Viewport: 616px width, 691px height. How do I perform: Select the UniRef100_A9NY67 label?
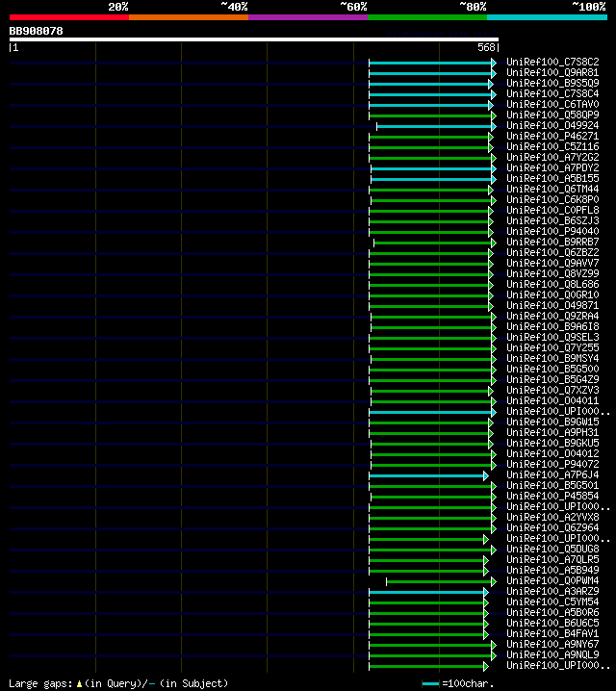click(552, 644)
